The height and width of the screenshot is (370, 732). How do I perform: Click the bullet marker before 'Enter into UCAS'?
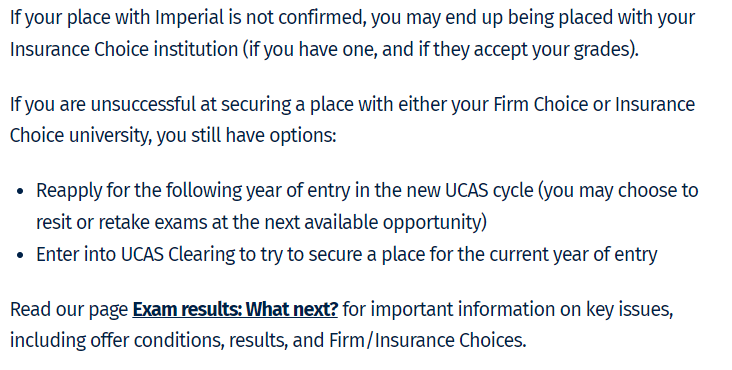(x=20, y=255)
